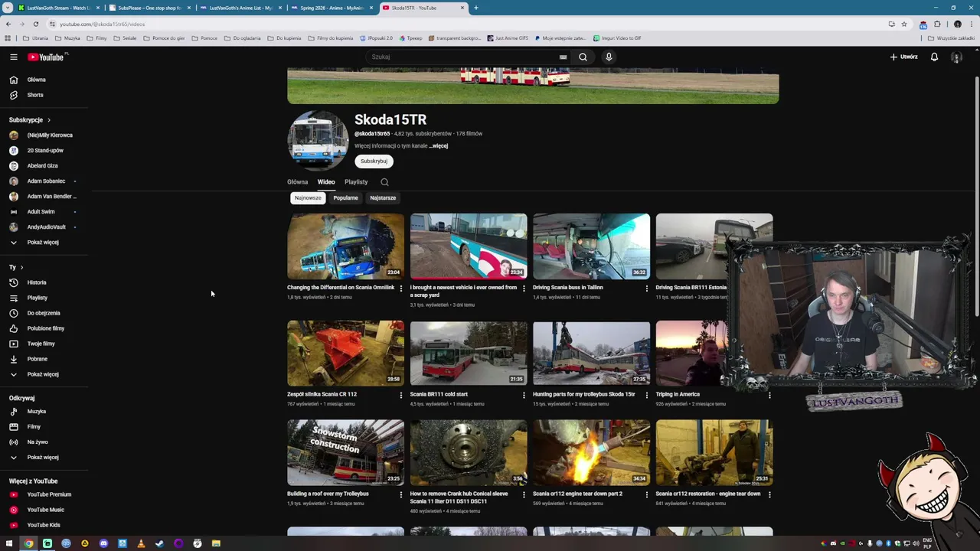The width and height of the screenshot is (980, 551).
Task: Select the Popularne sort chip
Action: [345, 198]
